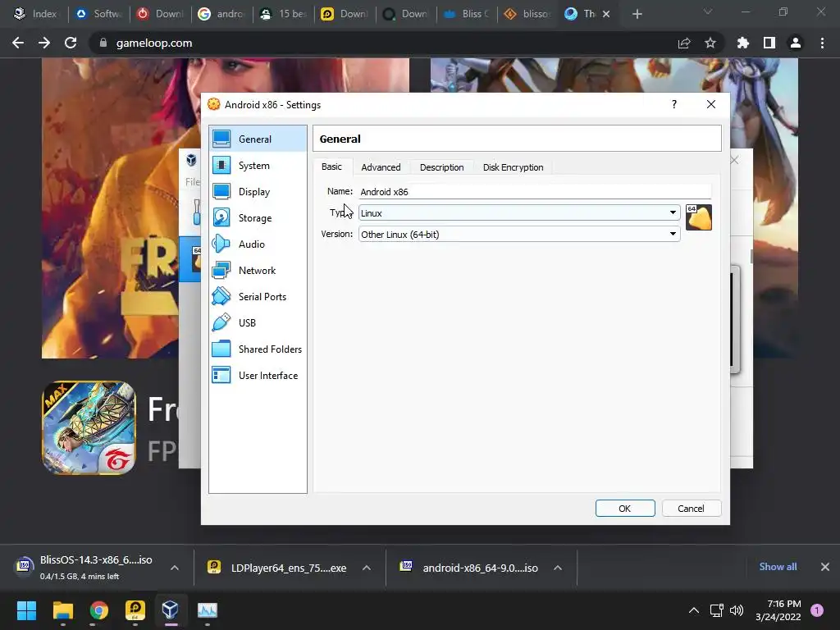Click the Name field containing Android x86

pos(535,192)
